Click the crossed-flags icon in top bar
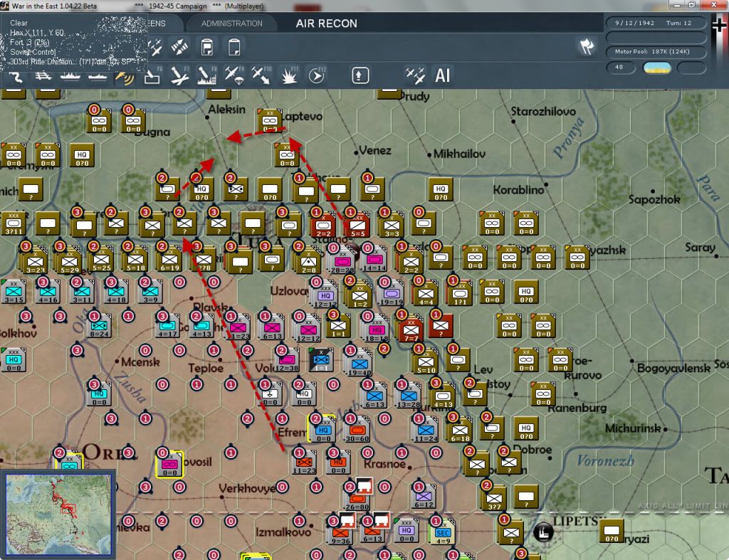 pyautogui.click(x=587, y=46)
